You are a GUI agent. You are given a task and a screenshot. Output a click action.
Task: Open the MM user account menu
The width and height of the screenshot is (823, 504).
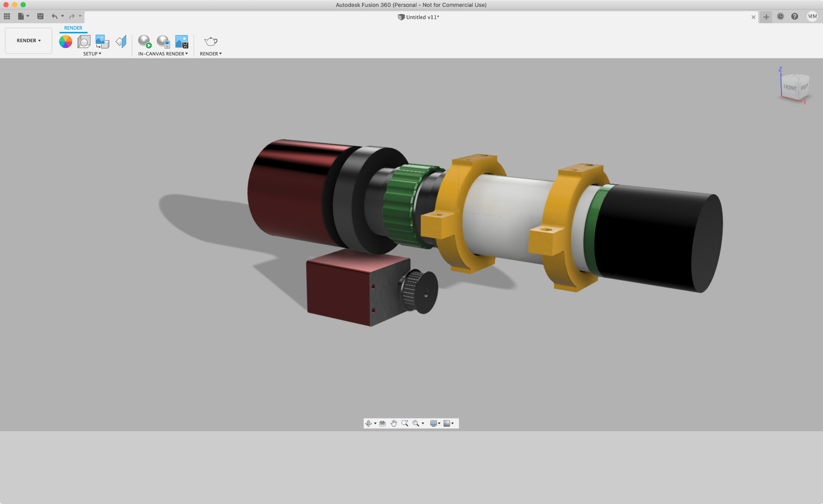812,16
